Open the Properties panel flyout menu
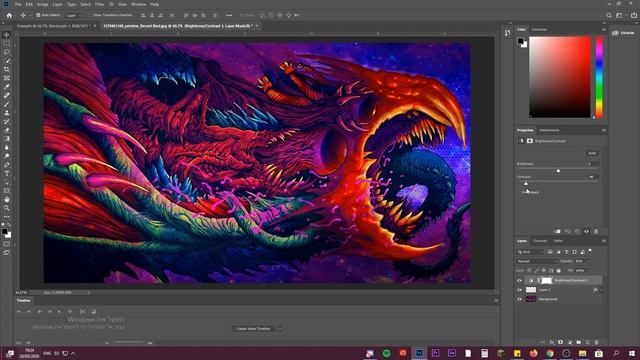 tap(604, 130)
